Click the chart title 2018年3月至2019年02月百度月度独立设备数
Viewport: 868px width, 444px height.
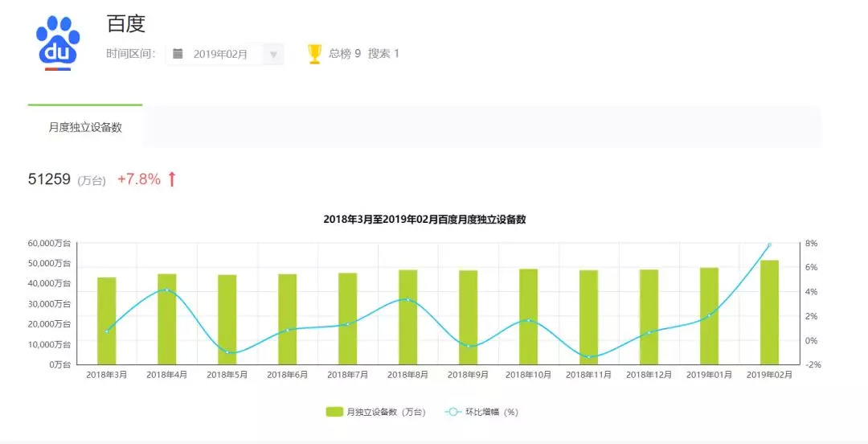(424, 220)
